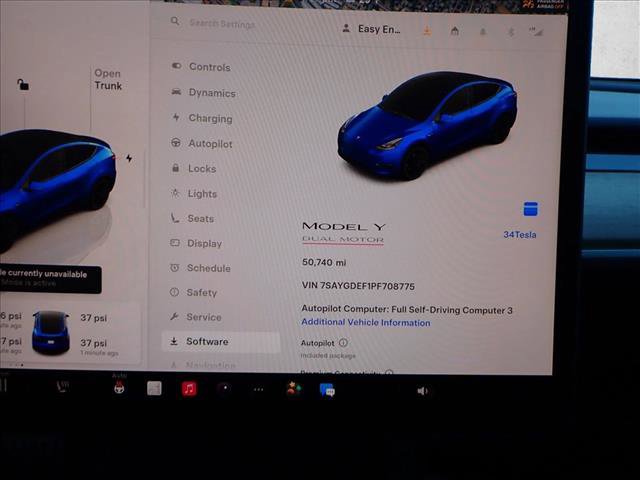The image size is (640, 480).
Task: Tap the upper 37 psi tire reading
Action: click(x=93, y=318)
